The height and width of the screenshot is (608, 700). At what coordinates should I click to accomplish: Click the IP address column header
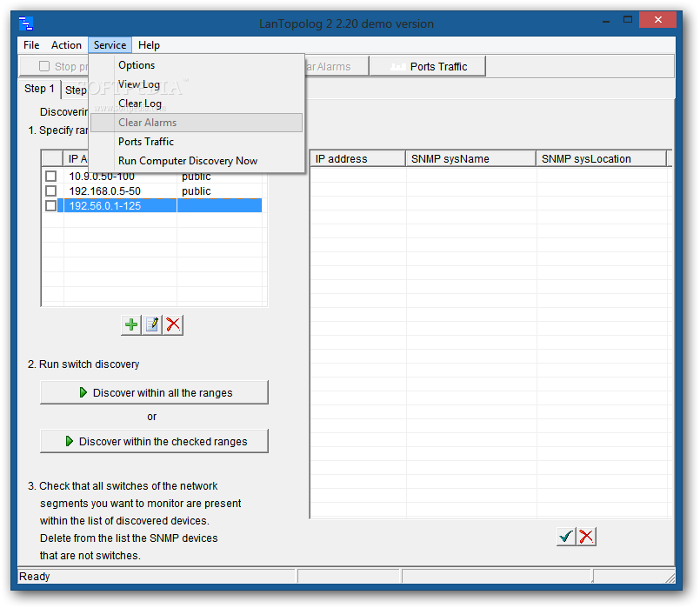pos(357,159)
